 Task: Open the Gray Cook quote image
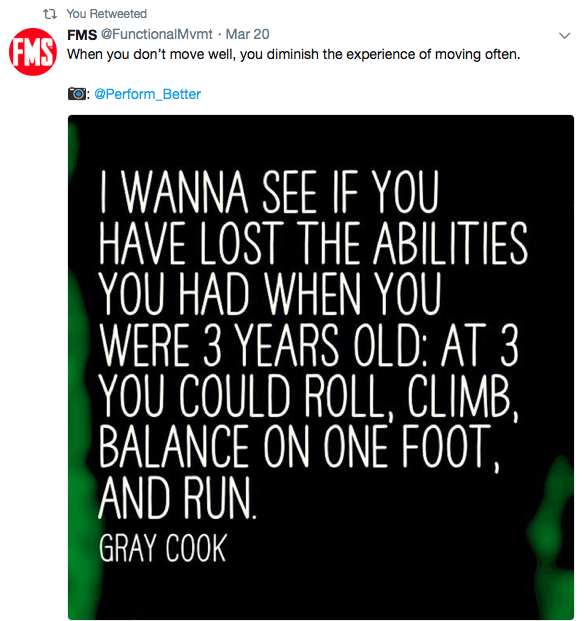(321, 367)
